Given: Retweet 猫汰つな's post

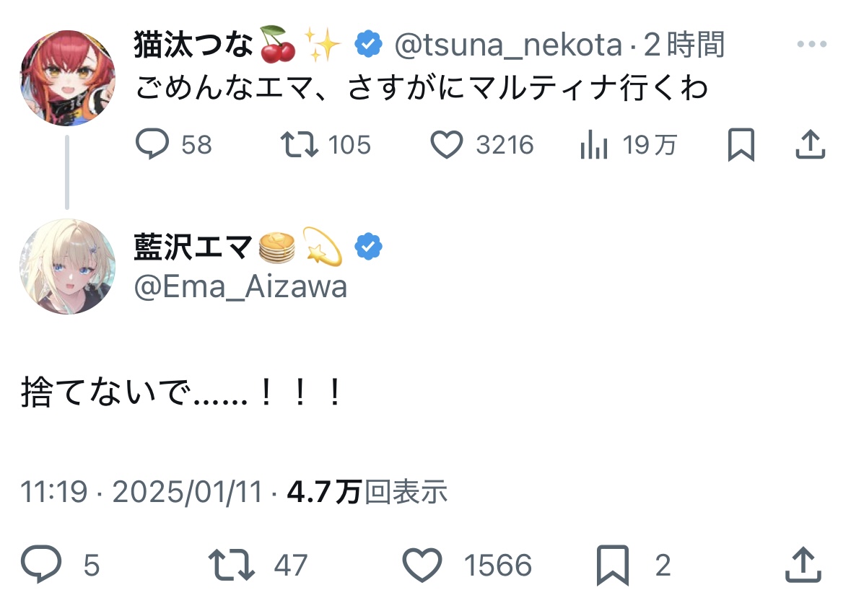Looking at the screenshot, I should [x=300, y=146].
